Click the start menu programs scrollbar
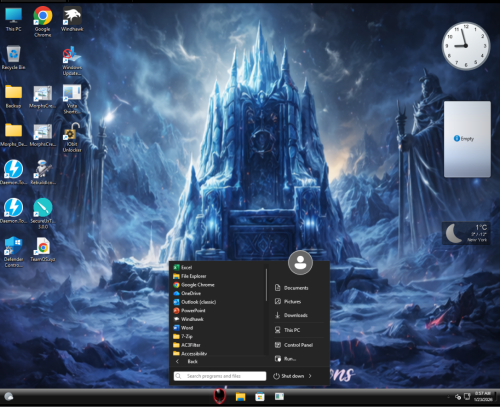 point(266,285)
